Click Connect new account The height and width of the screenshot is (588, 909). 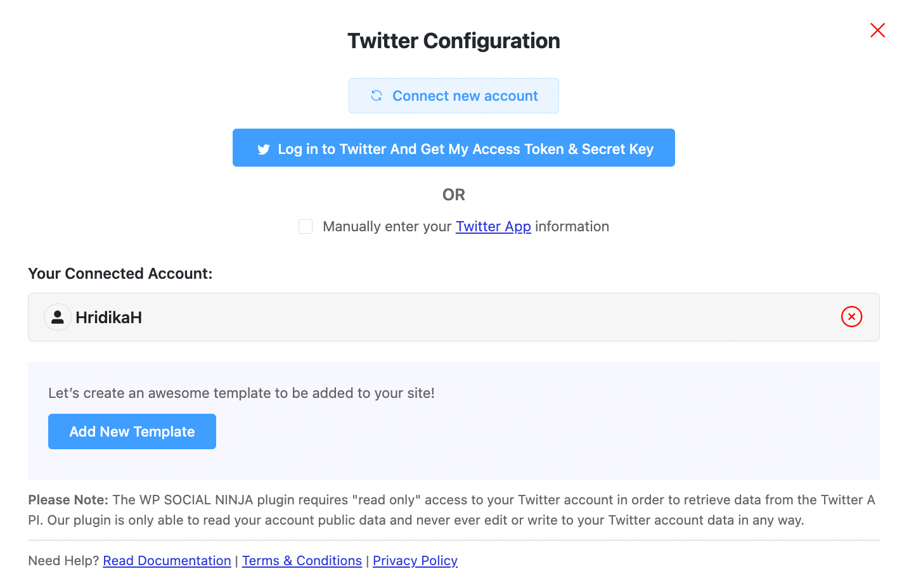[453, 95]
